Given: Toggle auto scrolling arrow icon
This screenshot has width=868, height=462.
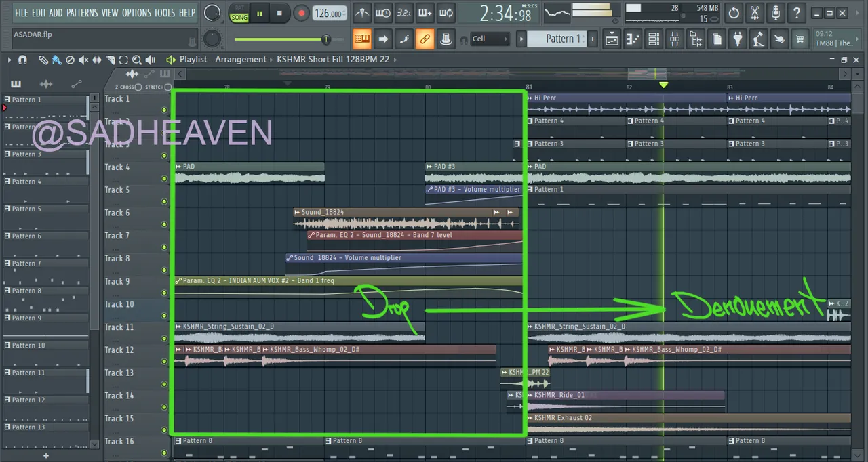Looking at the screenshot, I should [383, 39].
